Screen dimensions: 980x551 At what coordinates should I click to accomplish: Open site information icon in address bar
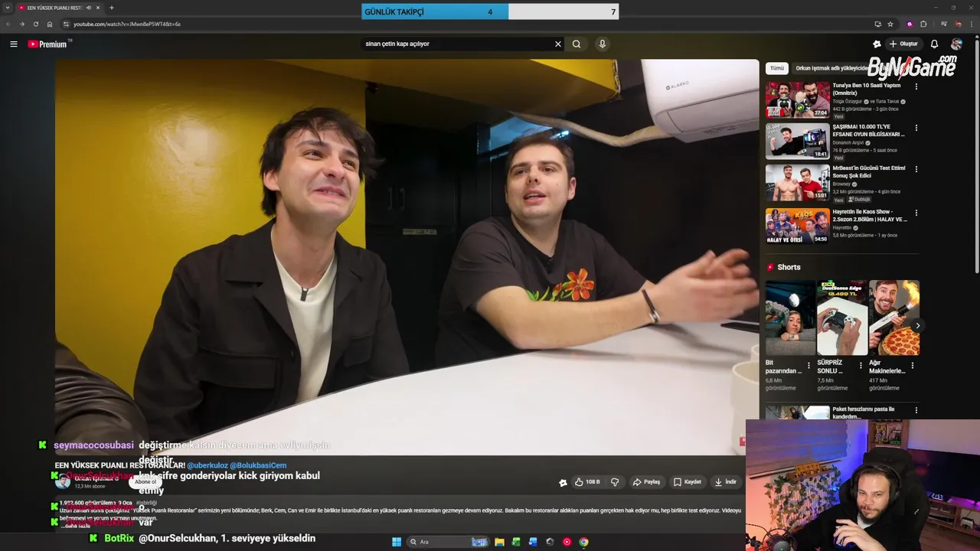(66, 24)
